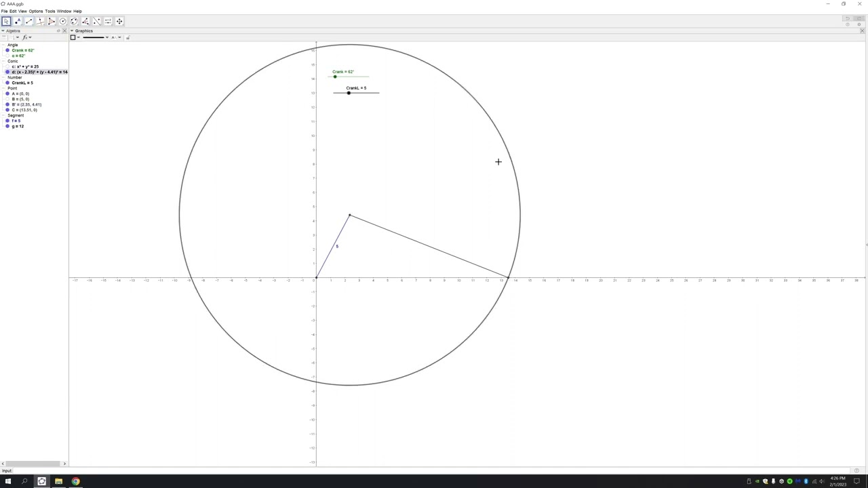The width and height of the screenshot is (868, 488).
Task: Select the Line tool
Action: [28, 21]
